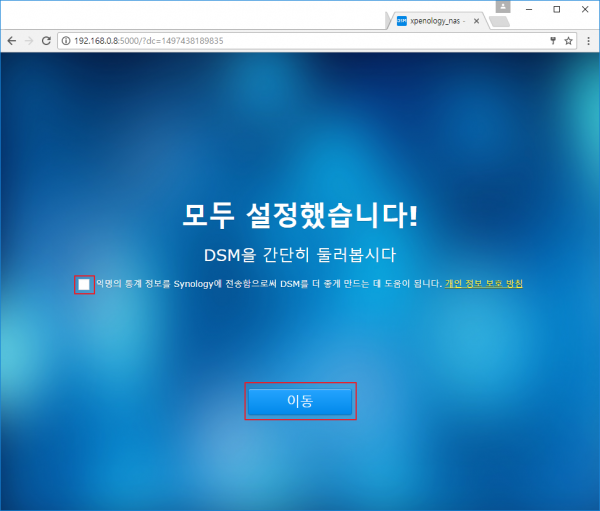Close the xpenology_nas tab

(475, 20)
